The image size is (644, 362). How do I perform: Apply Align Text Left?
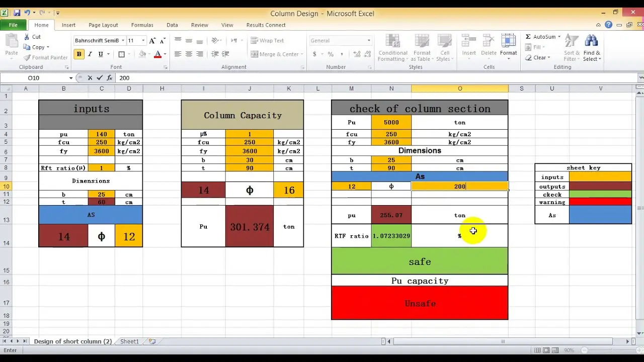pos(178,54)
